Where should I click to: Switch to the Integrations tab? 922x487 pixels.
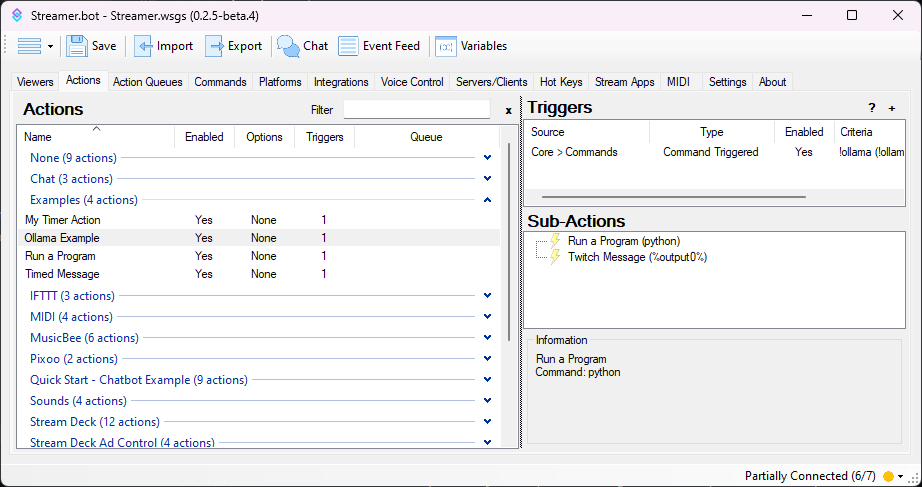341,82
